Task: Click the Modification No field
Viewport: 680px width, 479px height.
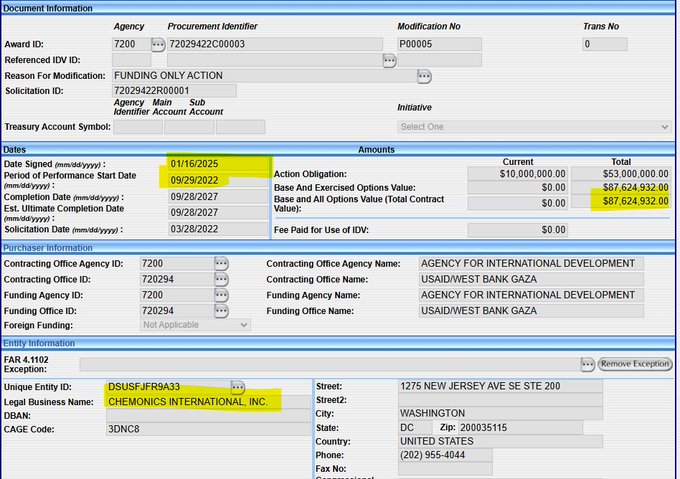Action: (439, 44)
